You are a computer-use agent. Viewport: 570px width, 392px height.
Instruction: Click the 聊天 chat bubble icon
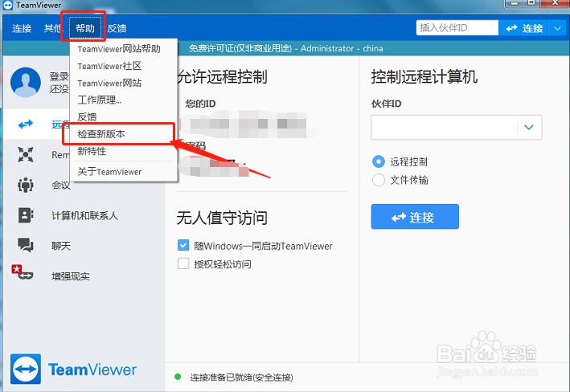[26, 245]
